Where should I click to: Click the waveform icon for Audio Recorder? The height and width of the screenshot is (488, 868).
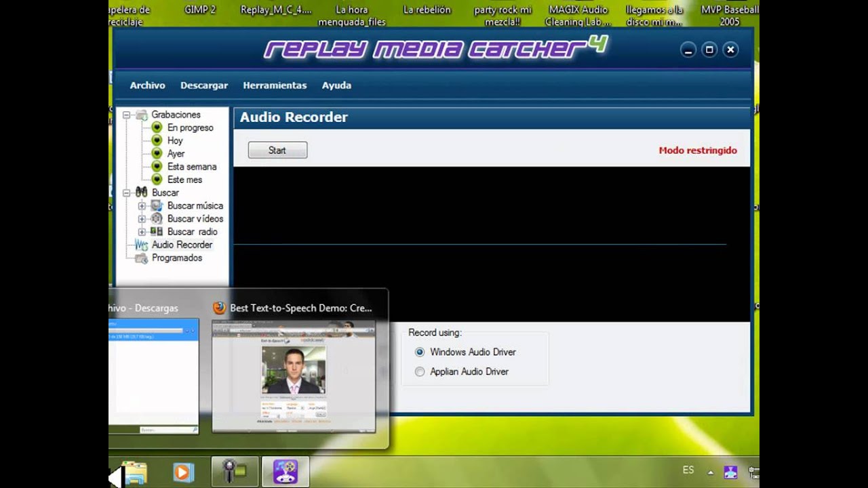(141, 245)
